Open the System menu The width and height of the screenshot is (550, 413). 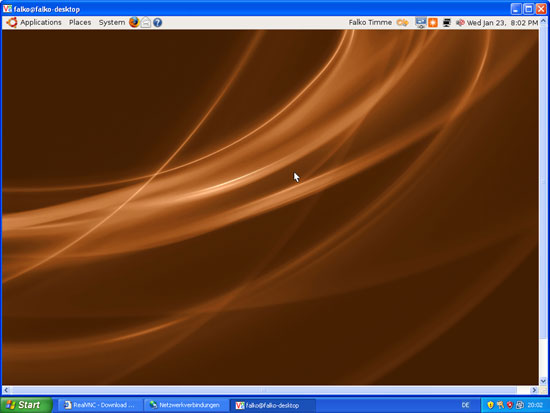[x=112, y=22]
